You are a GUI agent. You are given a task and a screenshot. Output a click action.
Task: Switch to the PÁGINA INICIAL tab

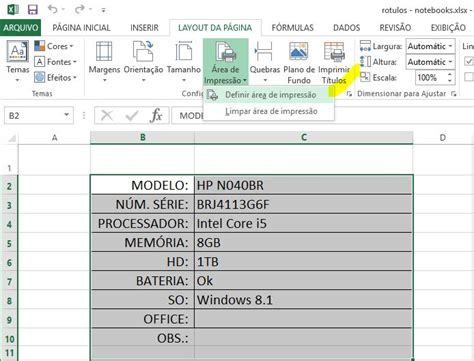81,27
